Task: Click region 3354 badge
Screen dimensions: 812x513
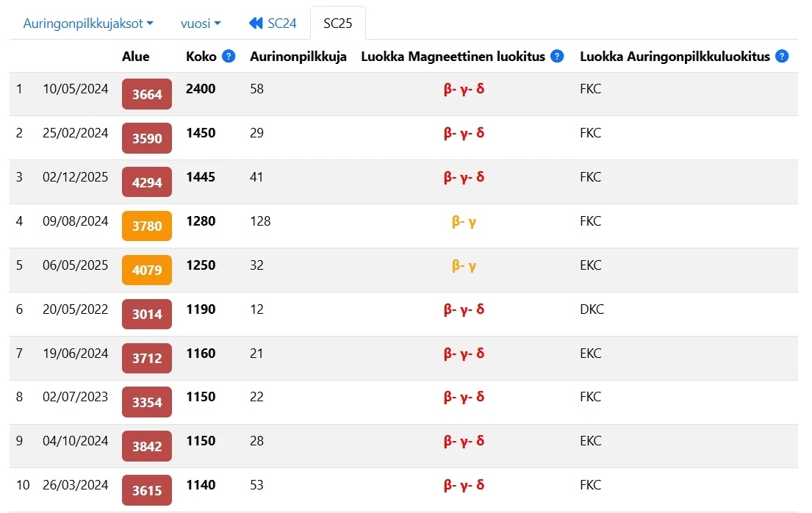Action: coord(147,402)
